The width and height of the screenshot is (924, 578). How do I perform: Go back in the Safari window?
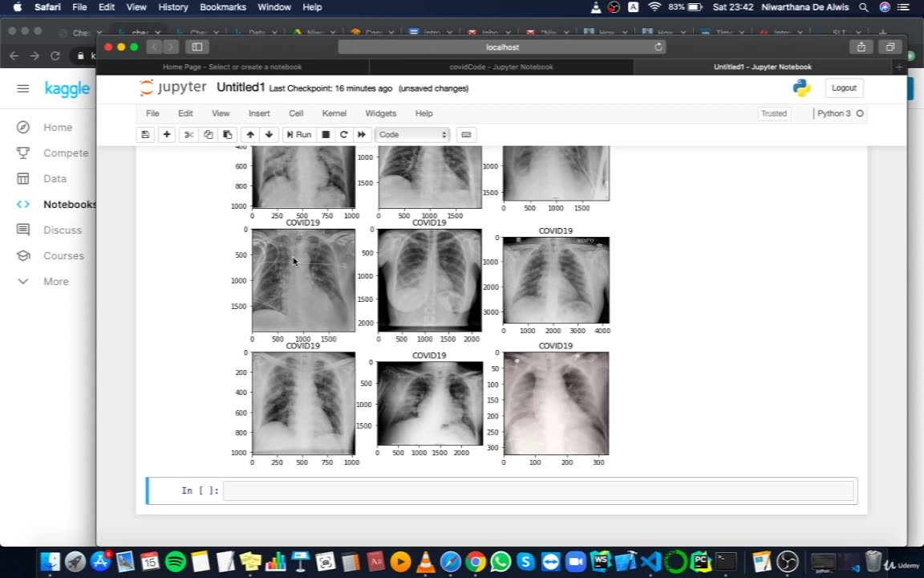tap(154, 47)
